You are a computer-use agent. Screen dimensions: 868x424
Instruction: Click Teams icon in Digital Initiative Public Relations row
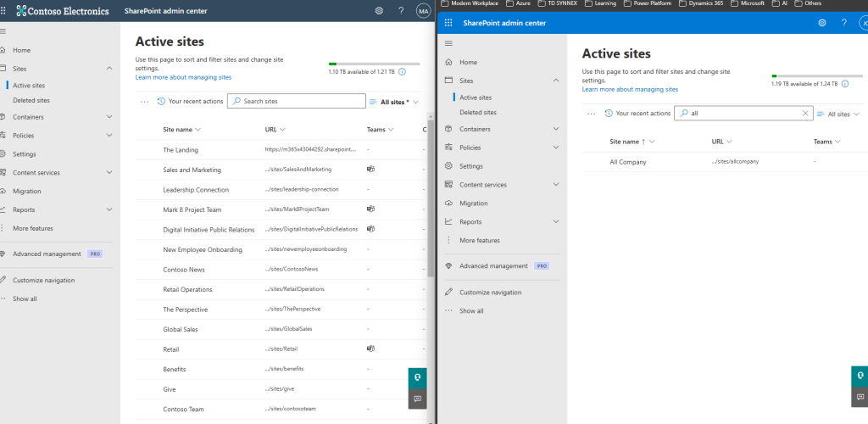[371, 229]
